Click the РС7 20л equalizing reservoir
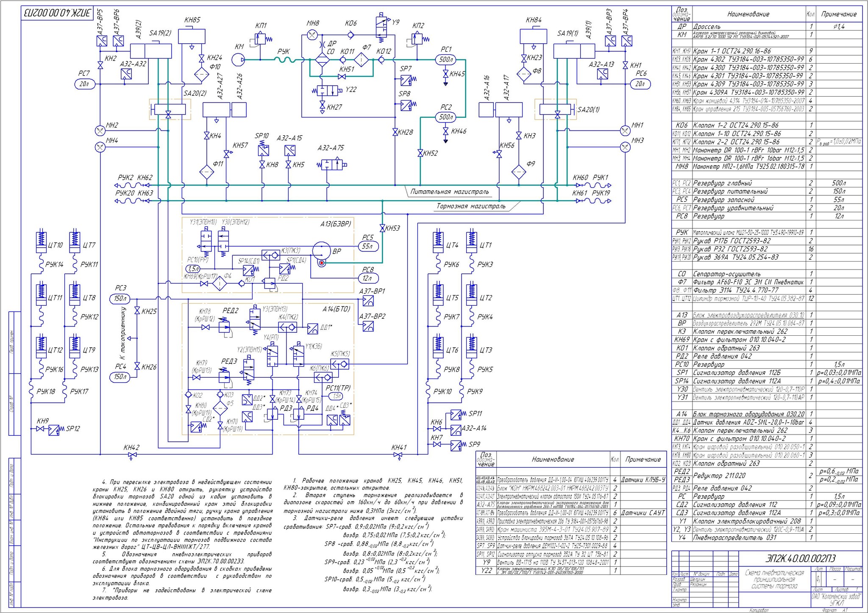 tap(85, 84)
